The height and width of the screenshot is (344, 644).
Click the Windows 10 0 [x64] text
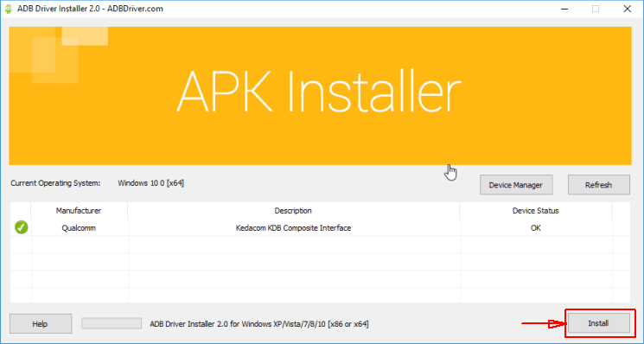(150, 183)
